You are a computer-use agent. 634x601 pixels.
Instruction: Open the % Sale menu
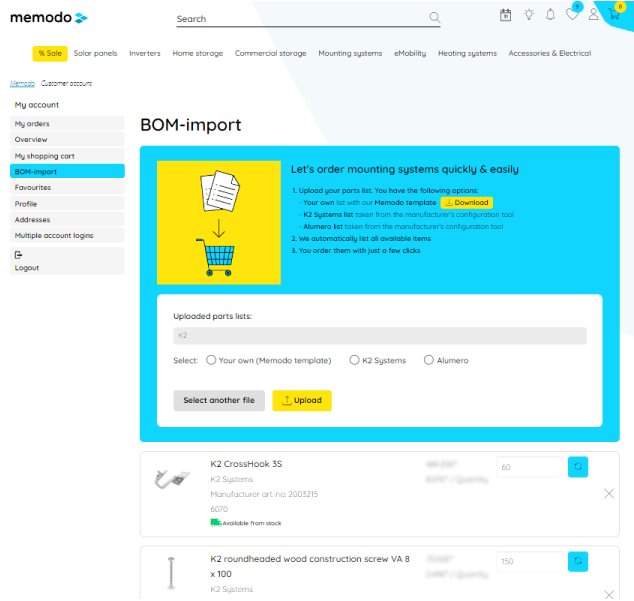[50, 53]
